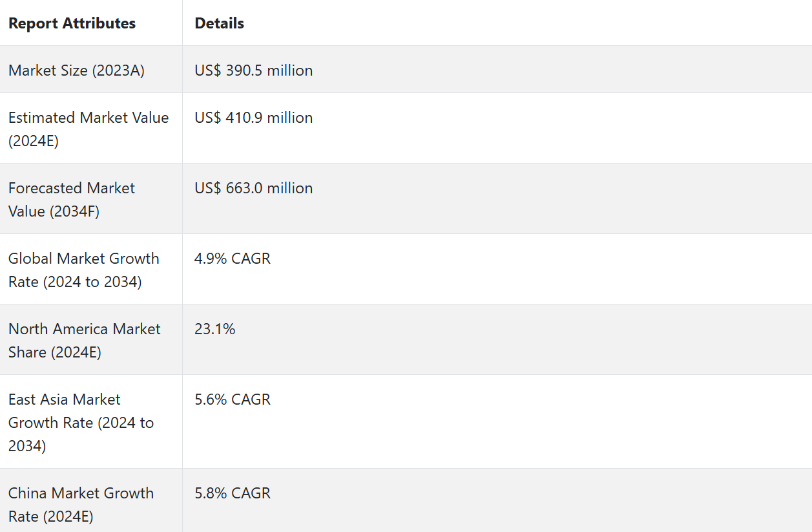Image resolution: width=812 pixels, height=532 pixels.
Task: Select the East Asia Market Growth Rate label
Action: [x=81, y=422]
